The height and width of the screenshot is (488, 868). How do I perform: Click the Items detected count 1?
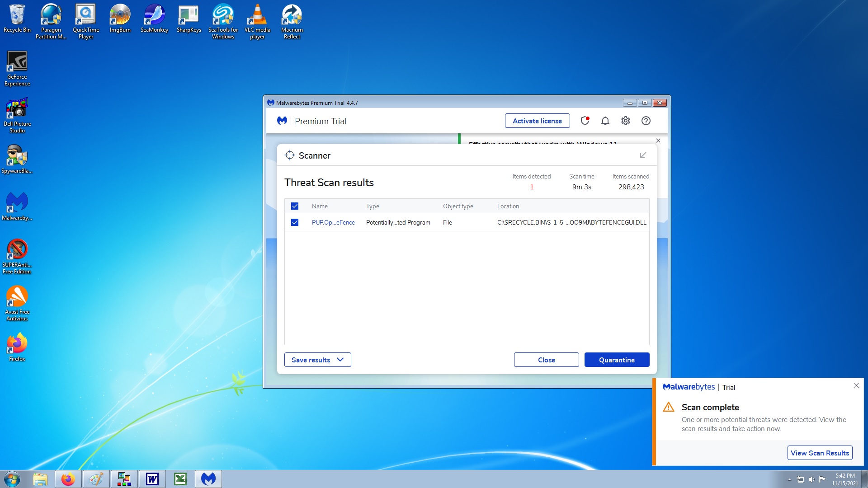coord(532,187)
